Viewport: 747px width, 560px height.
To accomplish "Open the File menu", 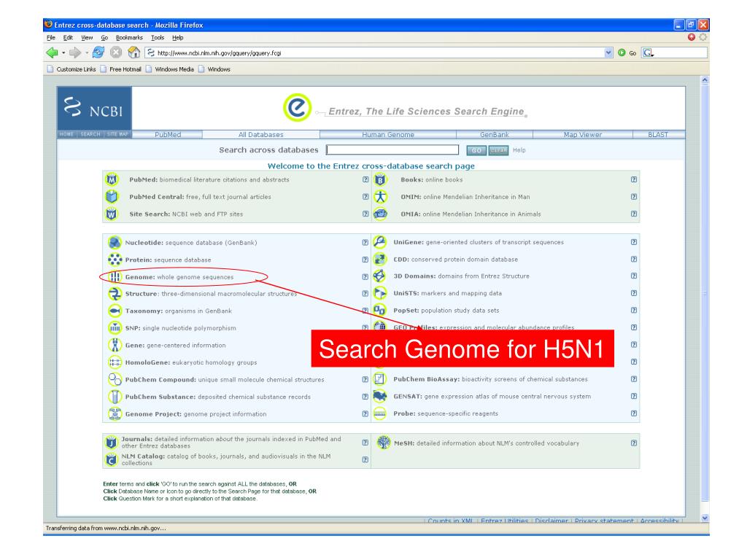I will tap(51, 38).
